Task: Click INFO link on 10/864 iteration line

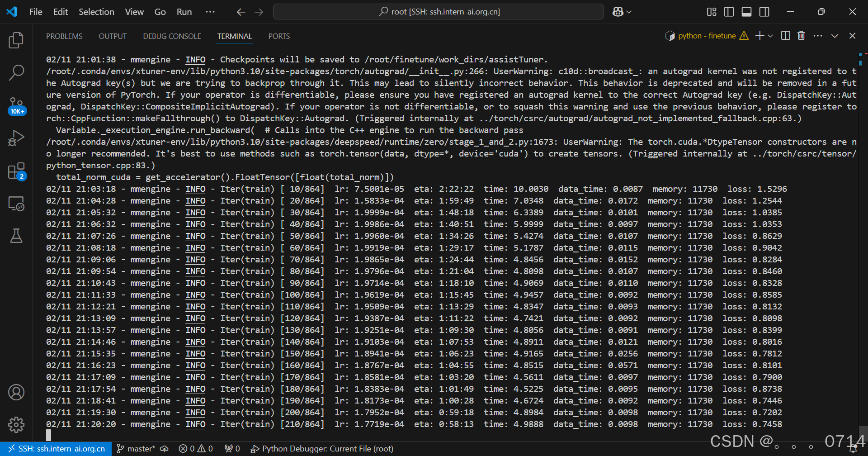Action: tap(195, 189)
